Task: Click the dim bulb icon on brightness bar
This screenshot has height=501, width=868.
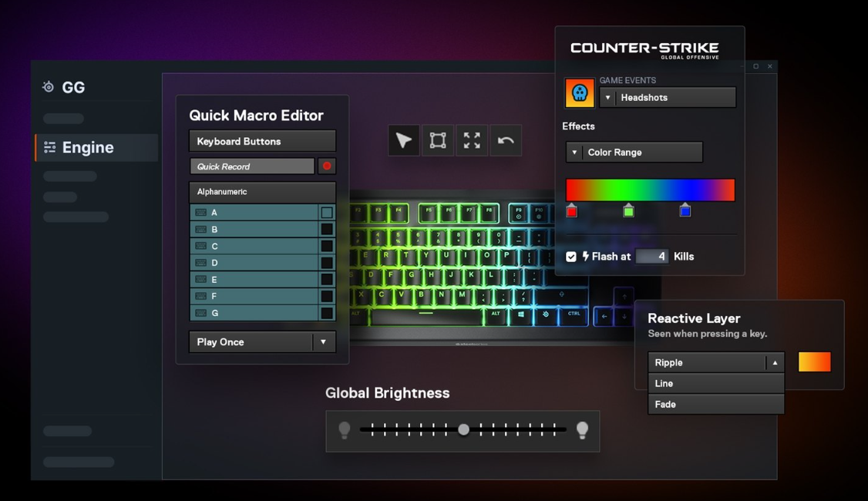Action: point(345,429)
